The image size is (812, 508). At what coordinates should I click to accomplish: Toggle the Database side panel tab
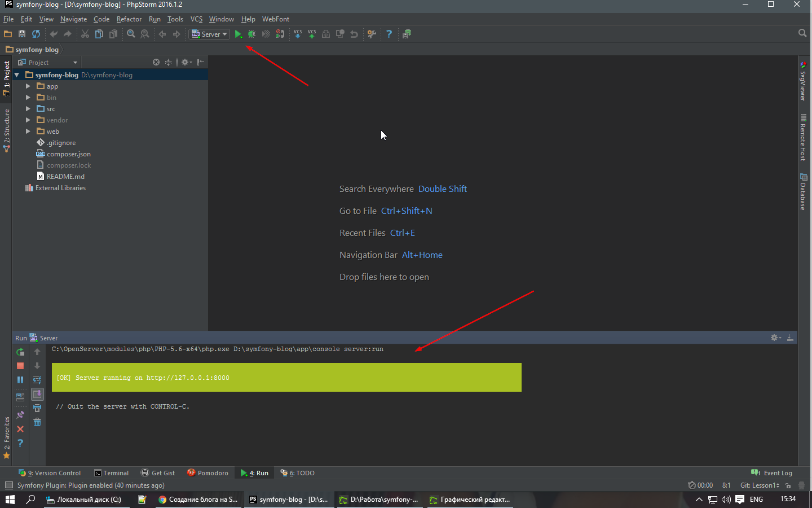(803, 192)
